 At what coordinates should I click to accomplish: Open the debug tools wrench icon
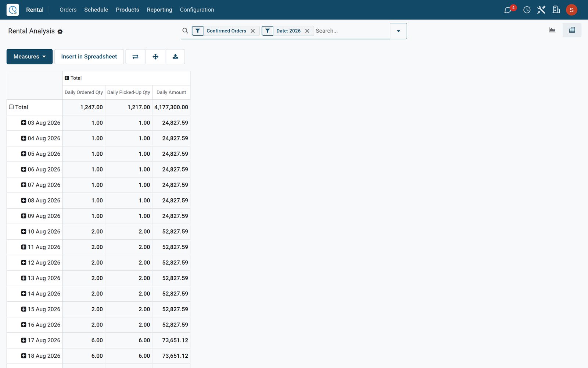coord(541,10)
